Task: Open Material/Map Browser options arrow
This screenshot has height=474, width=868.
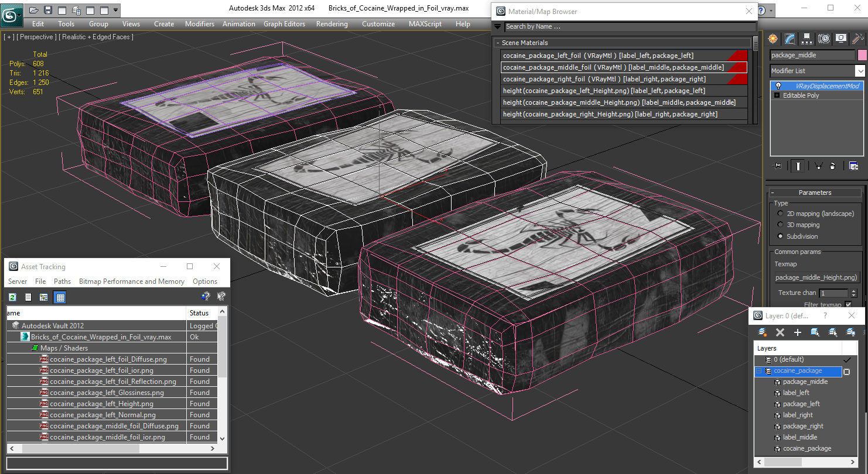Action: tap(497, 26)
